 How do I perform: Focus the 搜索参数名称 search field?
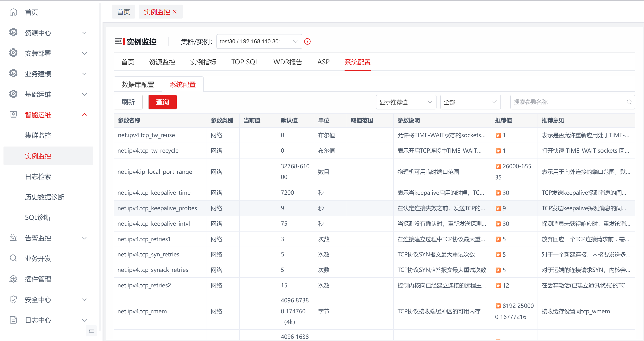[569, 102]
